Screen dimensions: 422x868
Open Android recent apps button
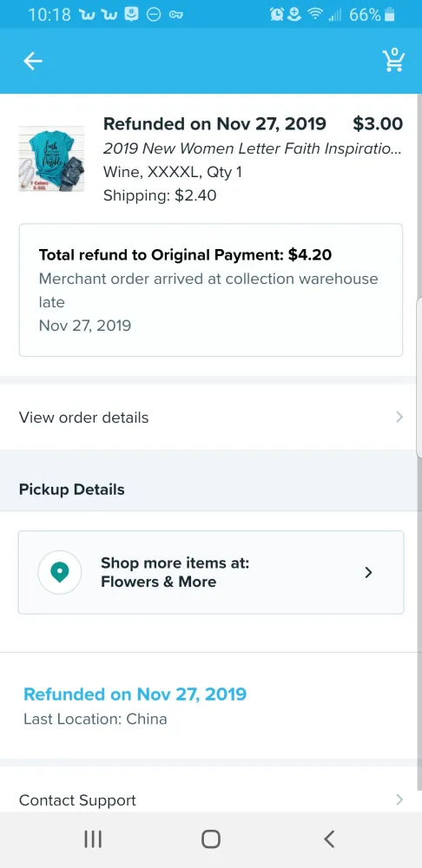coord(93,839)
